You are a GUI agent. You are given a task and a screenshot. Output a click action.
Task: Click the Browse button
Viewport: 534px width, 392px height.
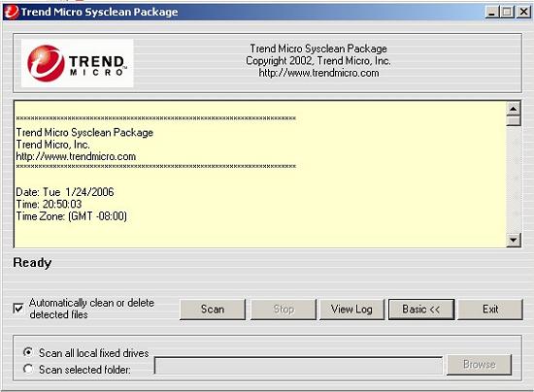click(480, 365)
